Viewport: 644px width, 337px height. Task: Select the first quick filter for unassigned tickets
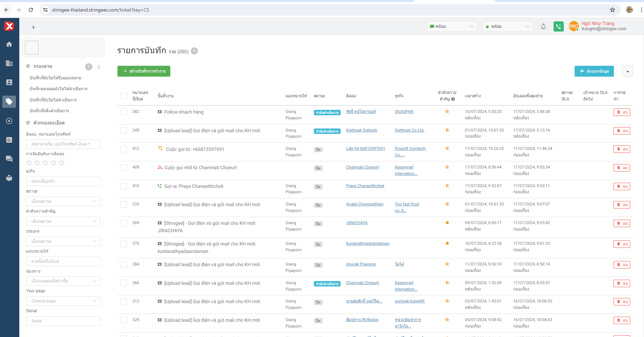[55, 78]
